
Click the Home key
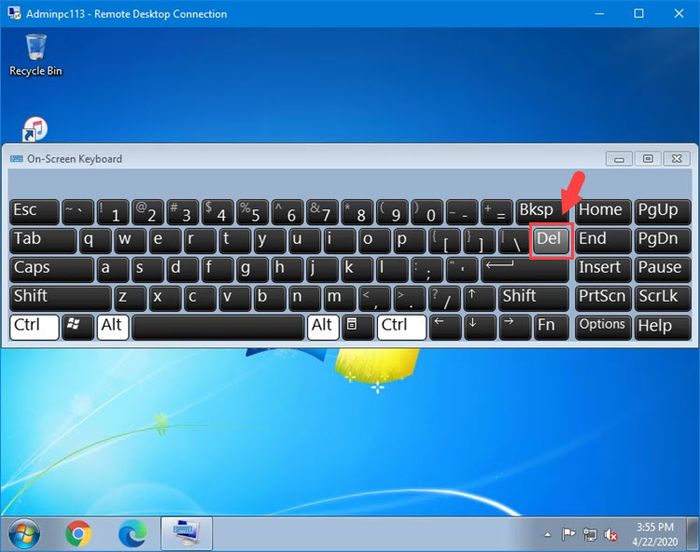click(603, 212)
